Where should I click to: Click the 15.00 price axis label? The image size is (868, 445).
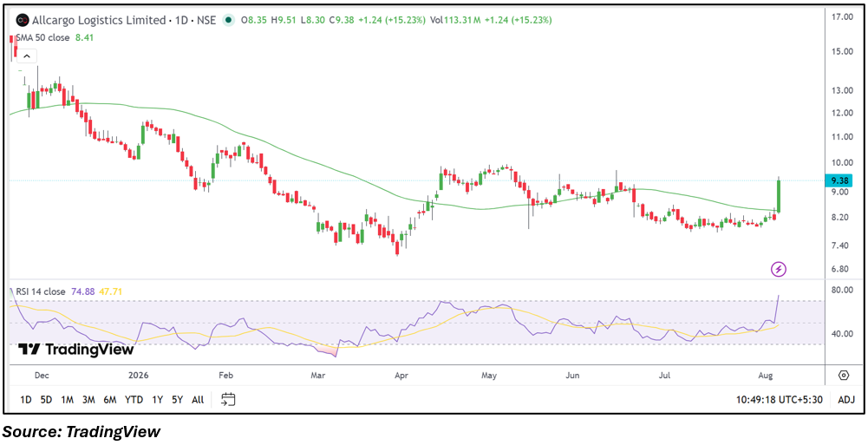(x=841, y=51)
